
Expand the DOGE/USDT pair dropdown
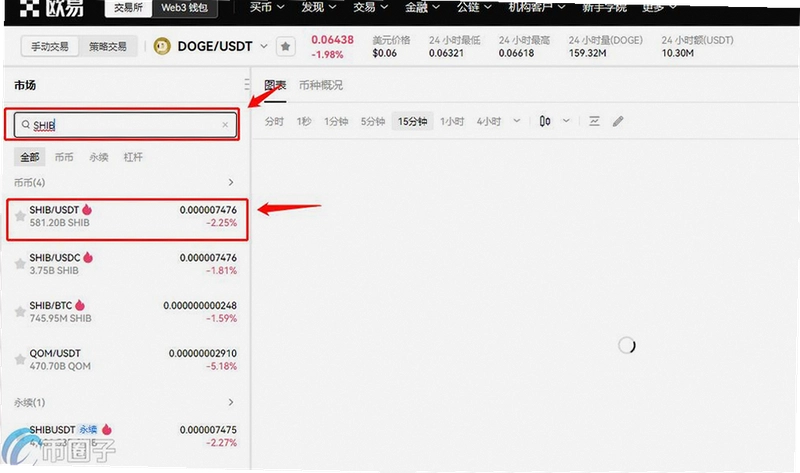[x=264, y=46]
